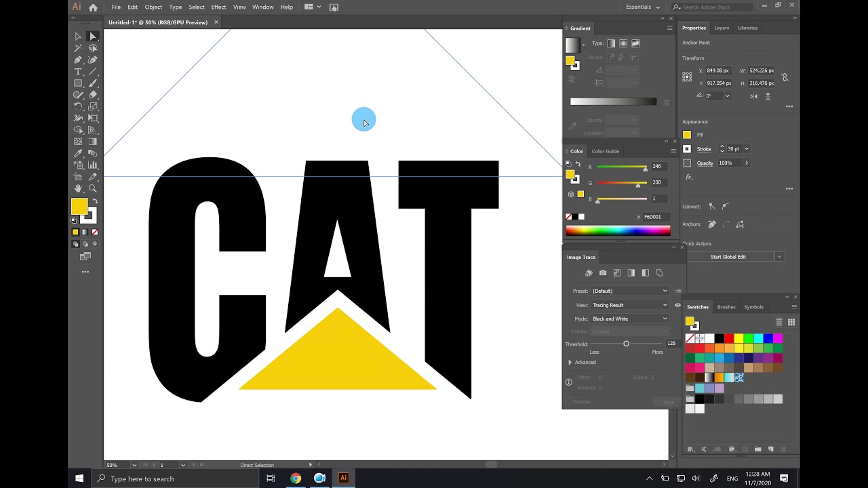This screenshot has width=868, height=488.
Task: Select the Rotate tool
Action: [78, 106]
